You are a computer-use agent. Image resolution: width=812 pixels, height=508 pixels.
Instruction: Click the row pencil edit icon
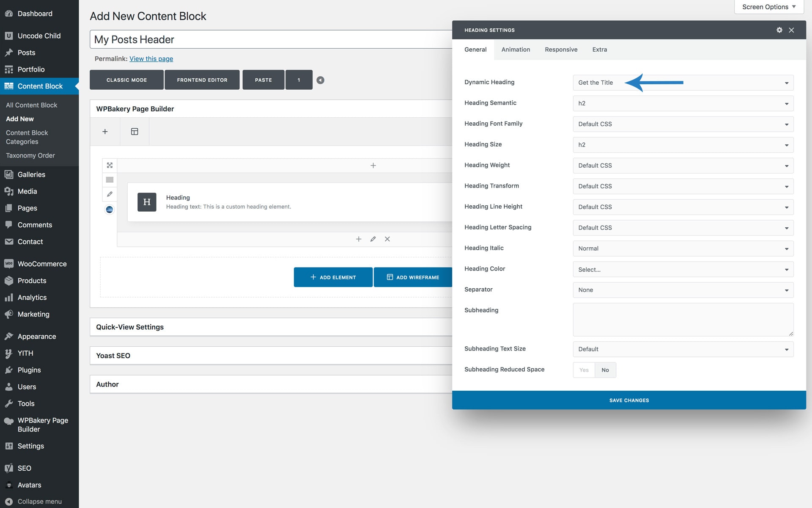click(x=110, y=194)
